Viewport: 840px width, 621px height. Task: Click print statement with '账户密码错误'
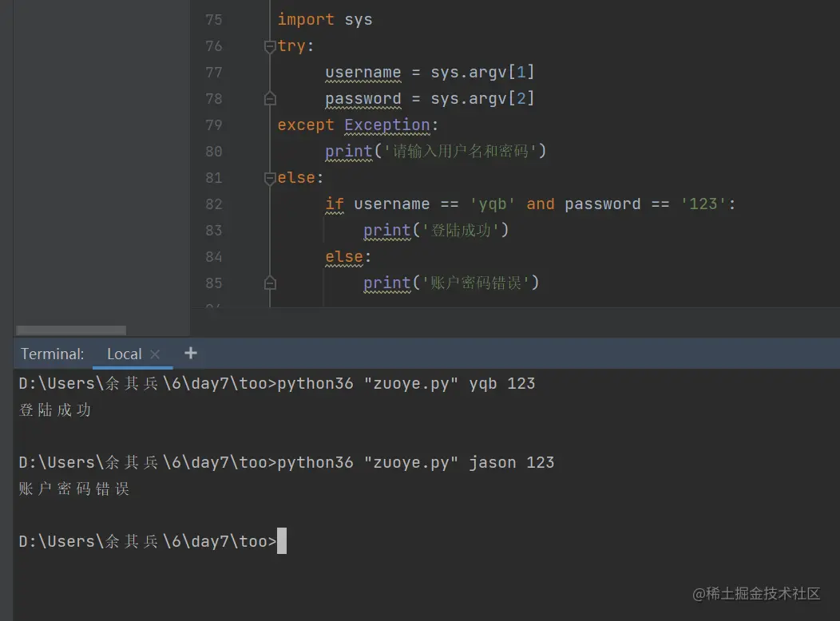pos(451,283)
